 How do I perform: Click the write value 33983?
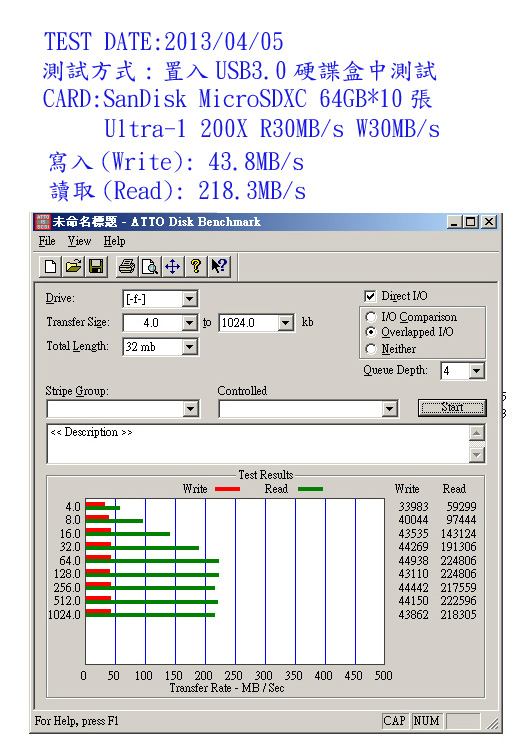[414, 506]
